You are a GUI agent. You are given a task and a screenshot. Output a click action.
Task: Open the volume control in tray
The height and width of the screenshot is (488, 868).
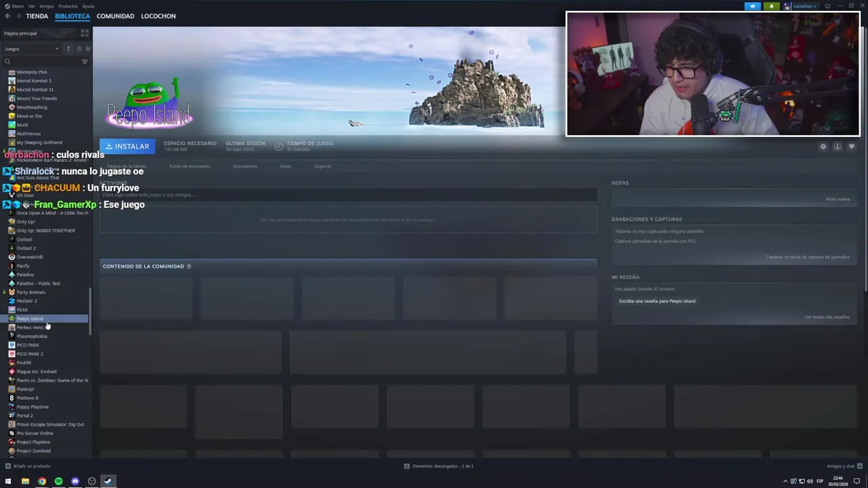[x=810, y=481]
